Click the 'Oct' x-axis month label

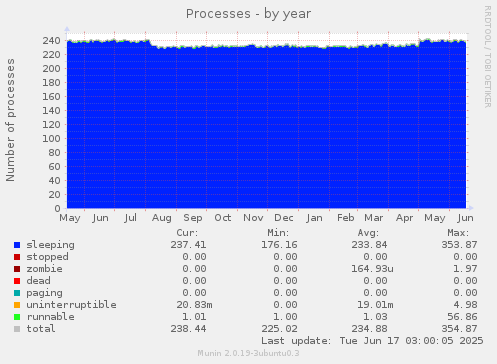click(x=223, y=218)
